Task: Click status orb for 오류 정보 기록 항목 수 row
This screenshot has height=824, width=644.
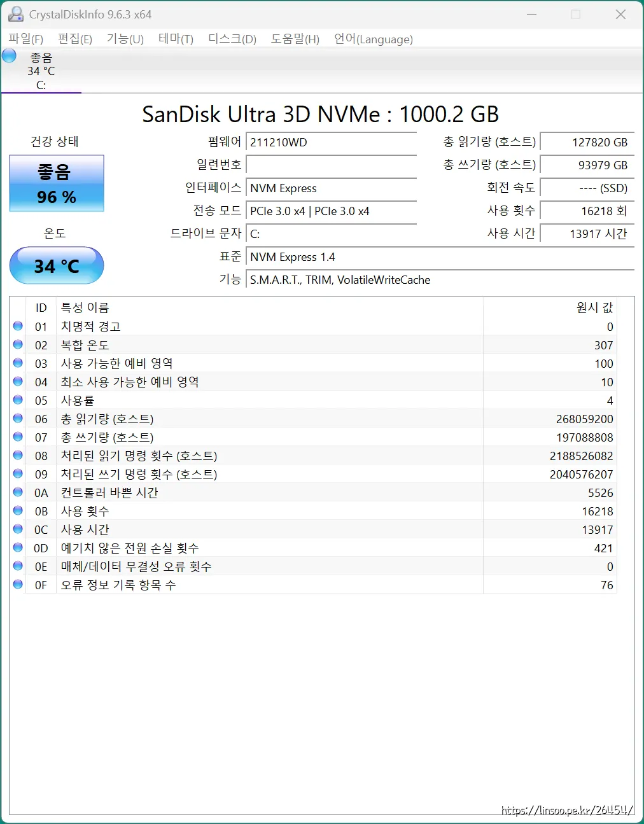Action: tap(18, 585)
